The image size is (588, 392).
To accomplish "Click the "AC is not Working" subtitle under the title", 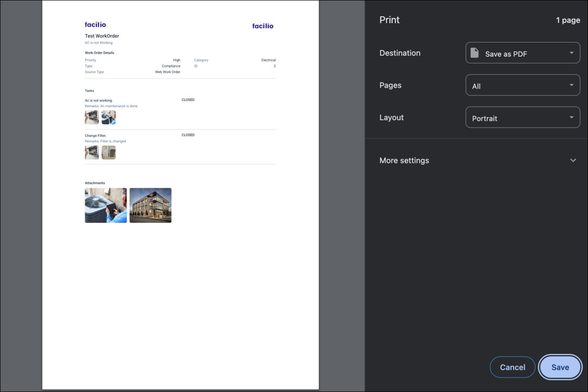I will pos(99,43).
